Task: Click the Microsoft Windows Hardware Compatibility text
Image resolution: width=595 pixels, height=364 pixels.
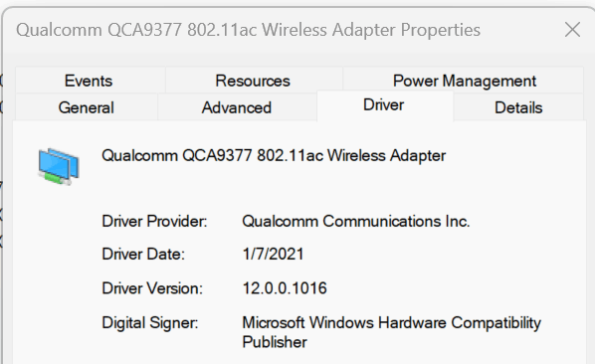Action: coord(392,322)
